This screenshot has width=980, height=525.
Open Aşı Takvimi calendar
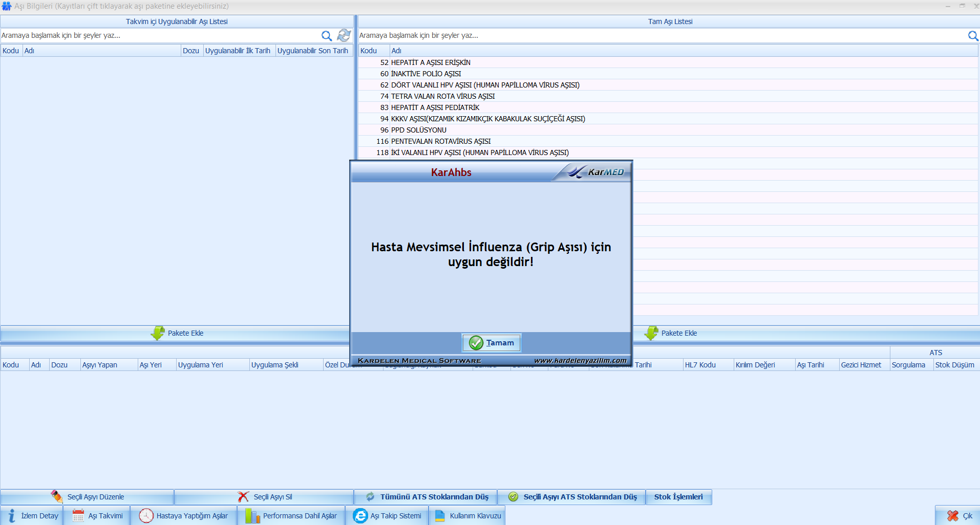(x=97, y=516)
